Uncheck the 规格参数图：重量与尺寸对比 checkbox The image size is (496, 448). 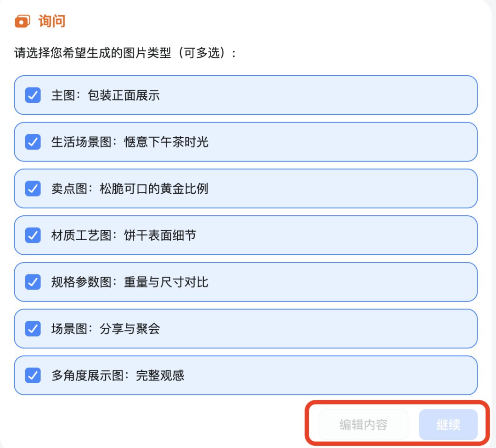click(33, 282)
